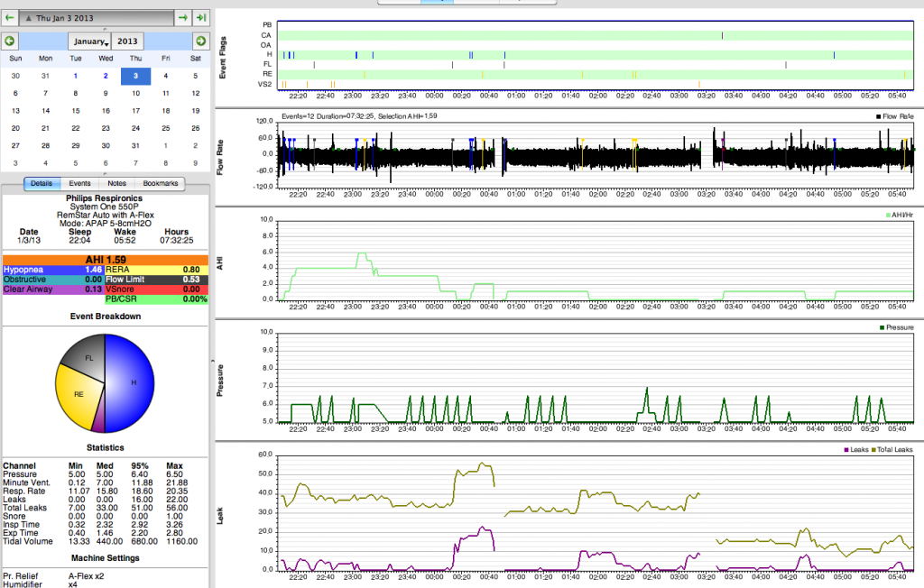Select January 10 in the calendar
This screenshot has height=588, width=924.
pos(135,93)
